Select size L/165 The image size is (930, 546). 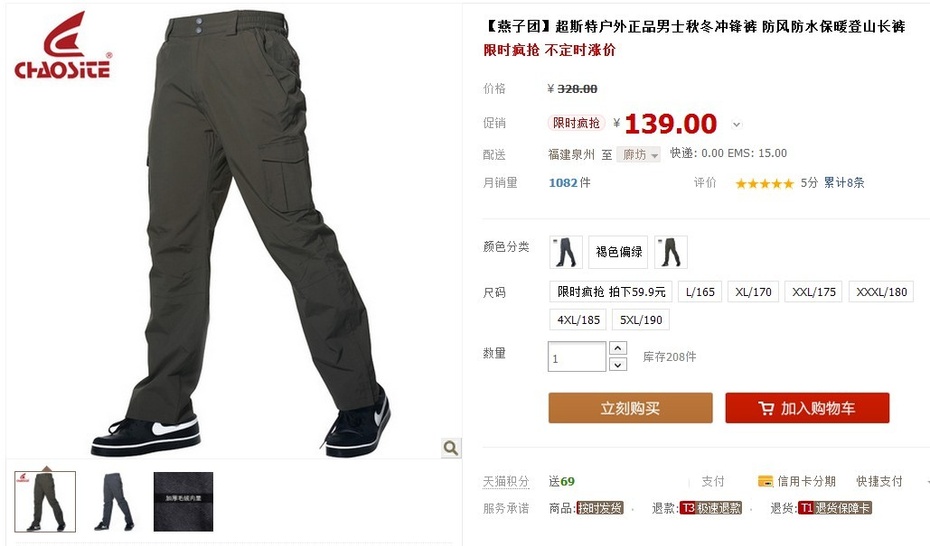coord(700,292)
